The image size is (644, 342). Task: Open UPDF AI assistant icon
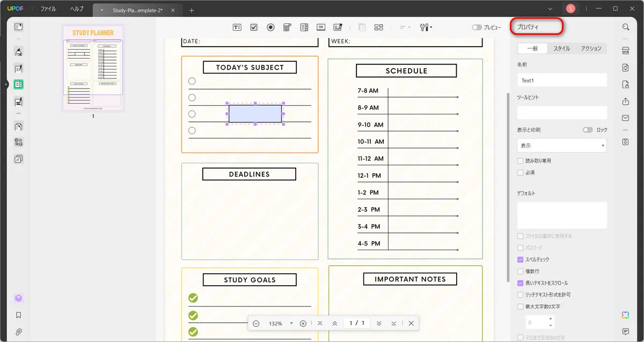pyautogui.click(x=626, y=315)
